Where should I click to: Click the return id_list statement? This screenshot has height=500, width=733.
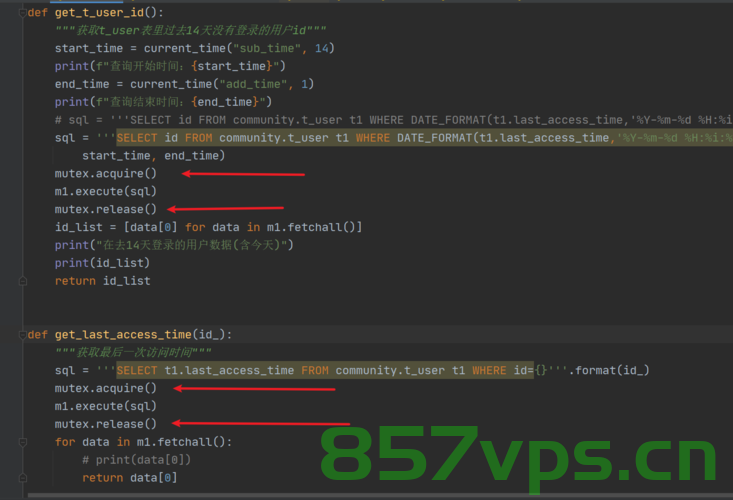(102, 281)
